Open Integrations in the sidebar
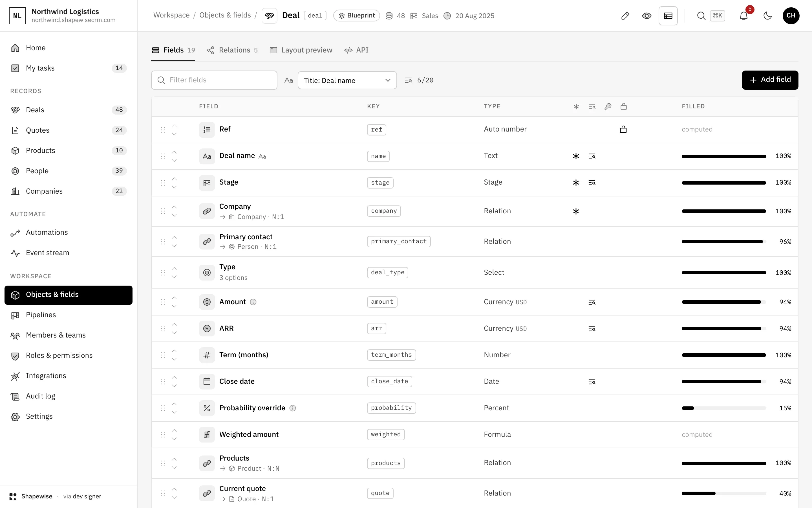 point(69,376)
